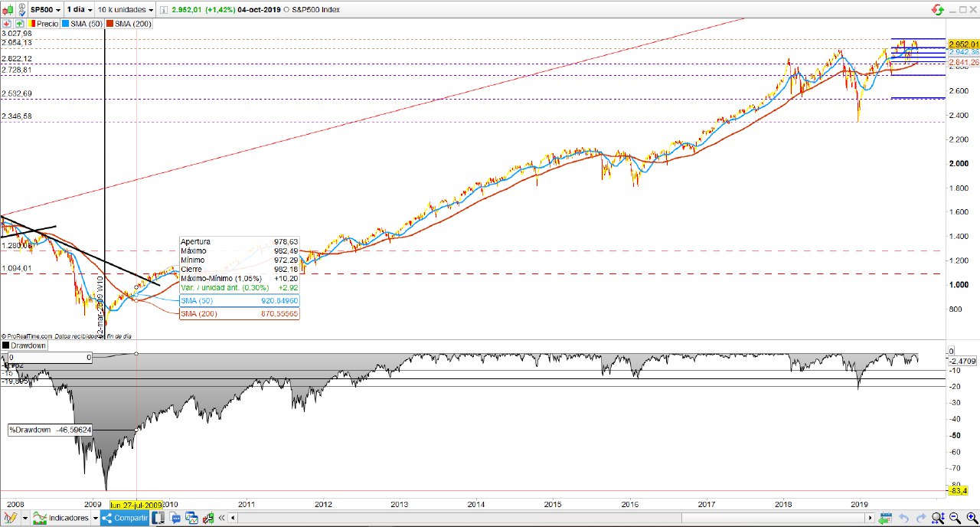Click the -2,4709 drawdown value label
This screenshot has height=527, width=980.
(x=963, y=360)
